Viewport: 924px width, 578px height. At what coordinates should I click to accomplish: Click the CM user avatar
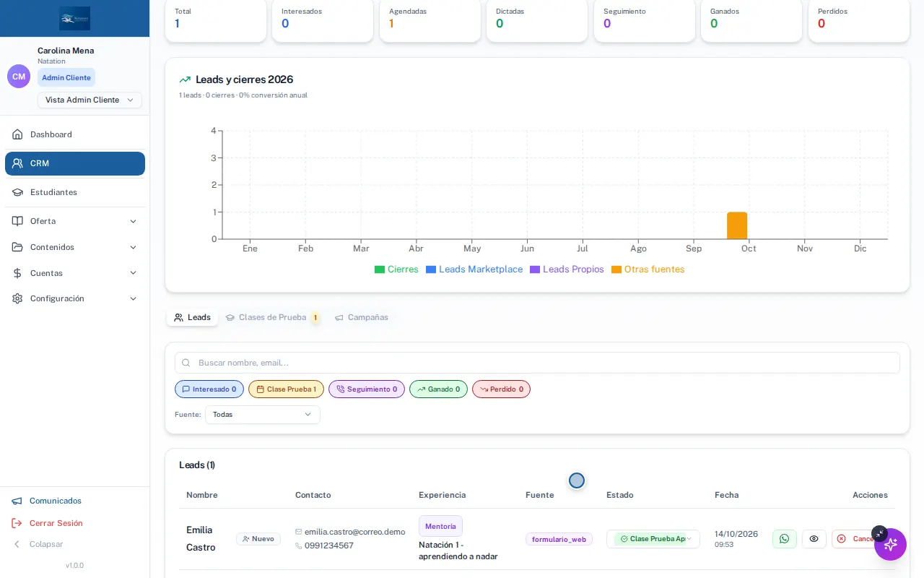(19, 77)
